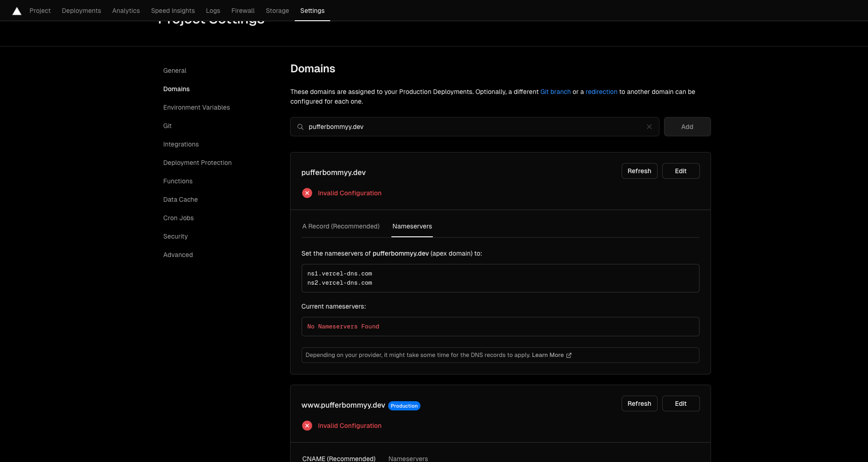Click the Current nameservers label
This screenshot has width=868, height=462.
click(333, 306)
